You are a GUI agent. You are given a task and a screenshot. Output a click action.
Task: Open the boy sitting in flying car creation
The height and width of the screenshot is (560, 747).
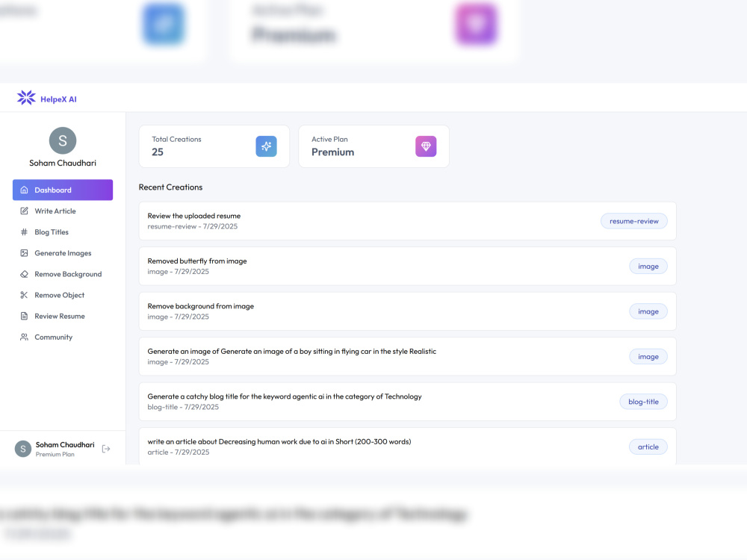pyautogui.click(x=407, y=356)
